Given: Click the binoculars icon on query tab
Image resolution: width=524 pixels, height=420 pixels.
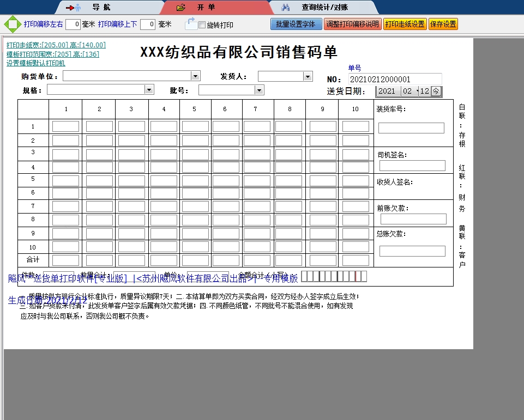Looking at the screenshot, I should click(286, 8).
